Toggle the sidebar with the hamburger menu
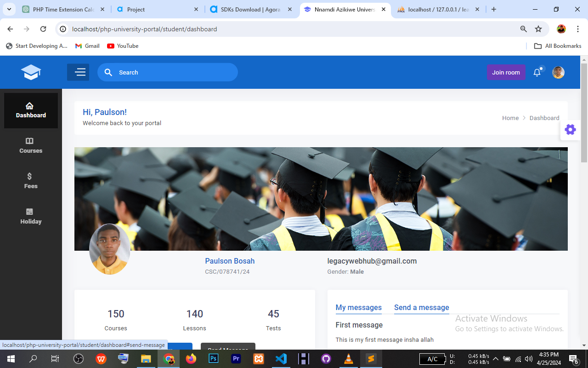588x368 pixels. [x=78, y=72]
